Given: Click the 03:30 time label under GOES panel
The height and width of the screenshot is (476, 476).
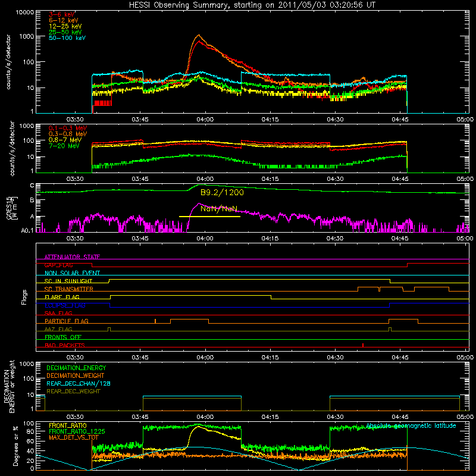Looking at the screenshot, I should tap(75, 239).
